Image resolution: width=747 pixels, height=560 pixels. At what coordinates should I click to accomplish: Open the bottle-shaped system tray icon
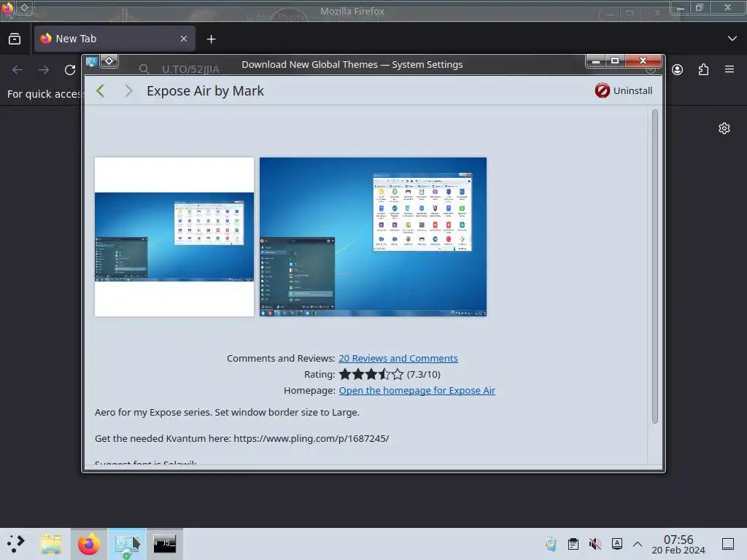point(551,544)
